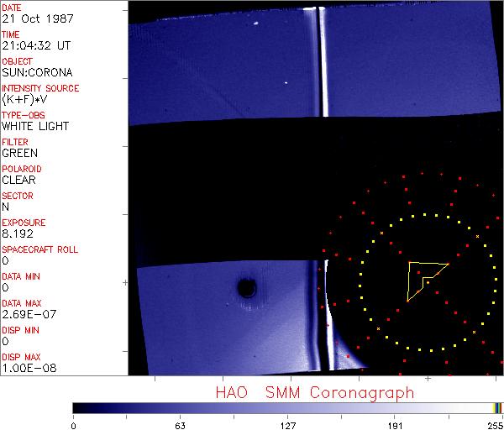Select the DATA MAX value 2.69E-07
Viewport: 504px width, 430px height.
(28, 315)
